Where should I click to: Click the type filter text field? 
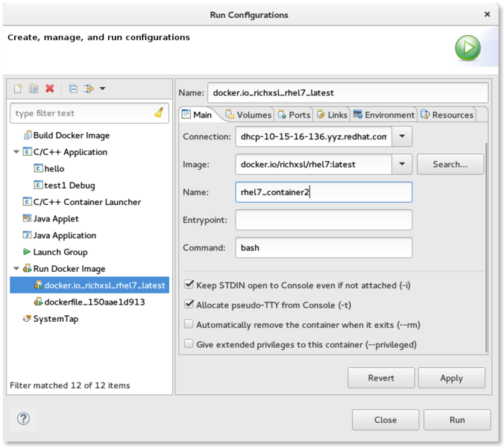click(x=89, y=113)
